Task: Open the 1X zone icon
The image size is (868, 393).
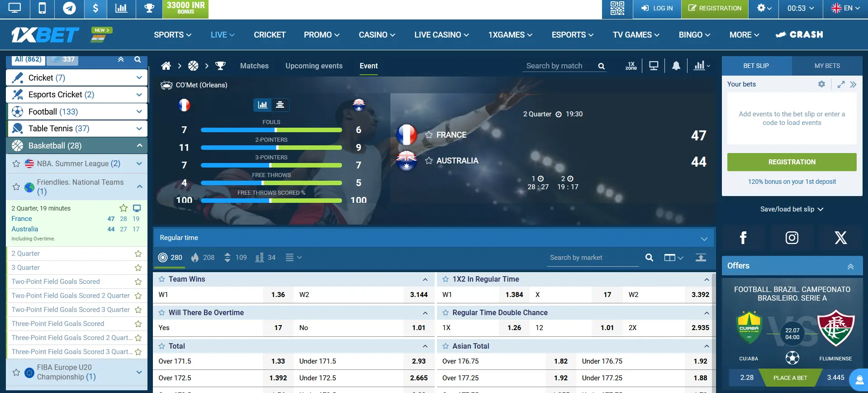Action: coord(631,66)
